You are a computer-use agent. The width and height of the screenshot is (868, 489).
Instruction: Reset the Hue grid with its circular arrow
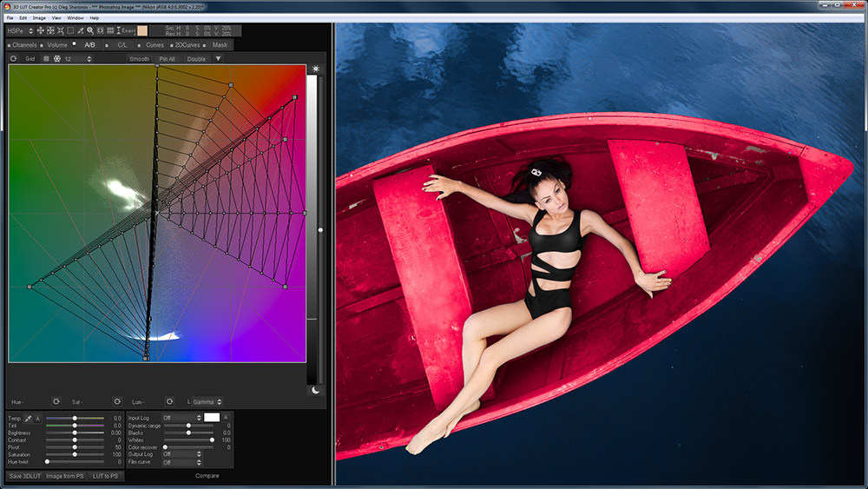56,401
